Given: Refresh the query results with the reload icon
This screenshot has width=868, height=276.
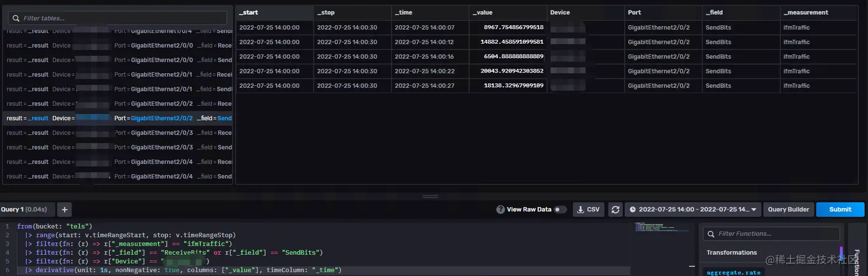Looking at the screenshot, I should coord(615,210).
